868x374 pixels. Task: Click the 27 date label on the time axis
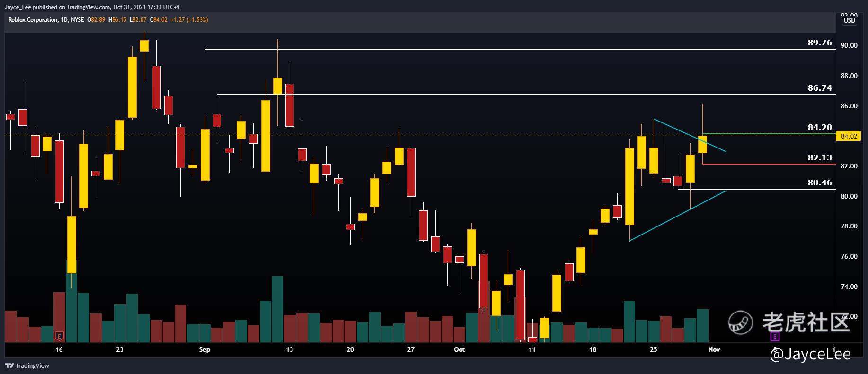410,349
